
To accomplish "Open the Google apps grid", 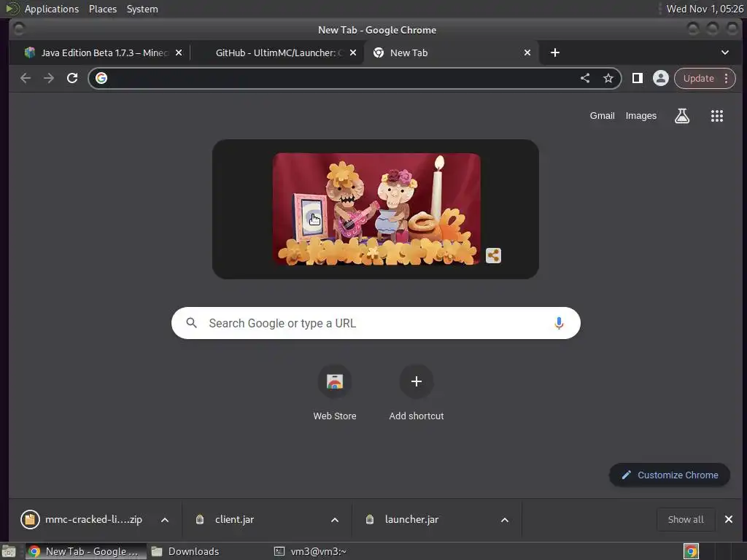I will click(x=717, y=116).
